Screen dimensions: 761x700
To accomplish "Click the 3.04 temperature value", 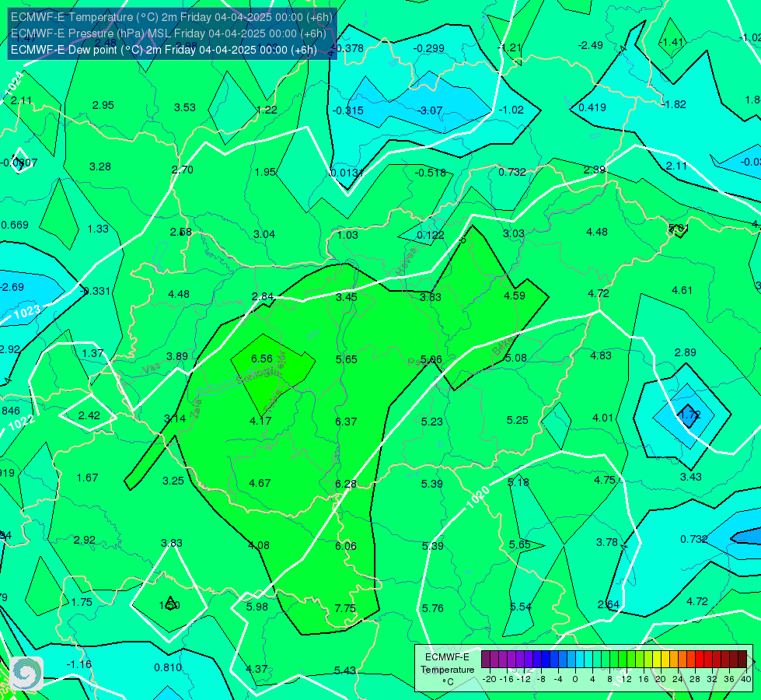I will tap(264, 234).
